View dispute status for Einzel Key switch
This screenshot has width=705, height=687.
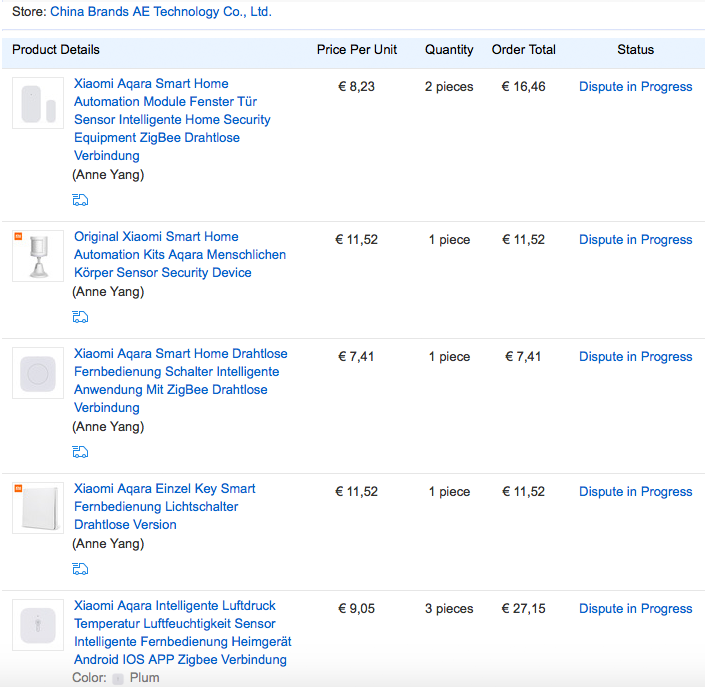pos(635,492)
